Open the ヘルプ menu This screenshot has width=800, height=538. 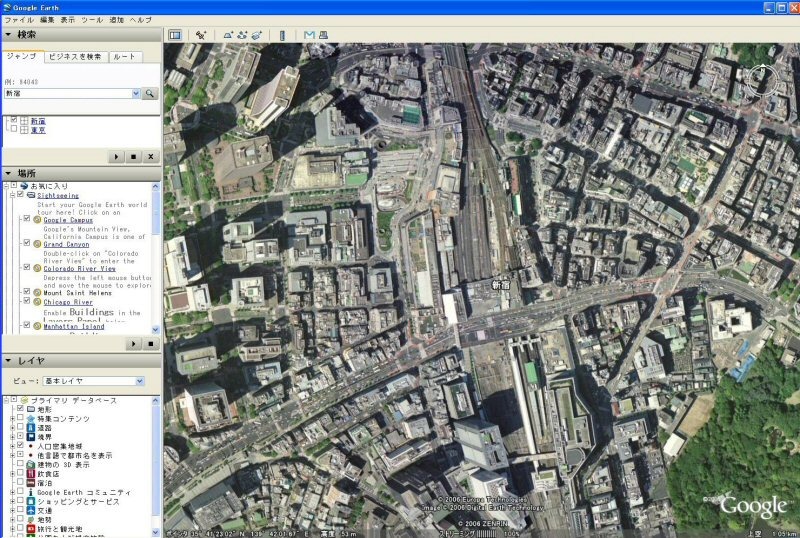140,20
